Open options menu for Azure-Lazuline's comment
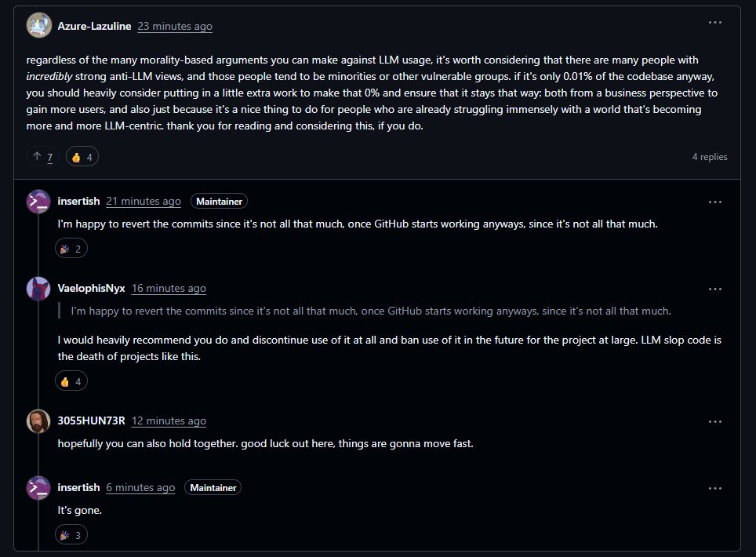This screenshot has width=756, height=557. click(714, 23)
